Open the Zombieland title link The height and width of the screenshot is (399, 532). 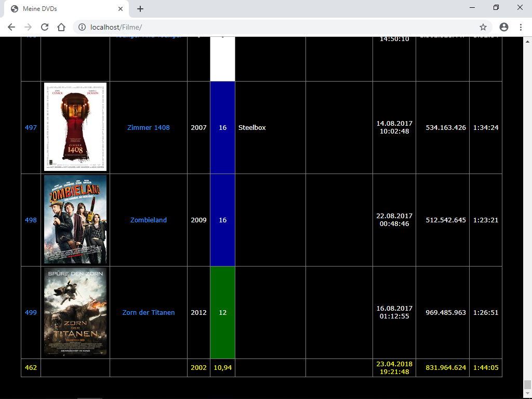pyautogui.click(x=148, y=220)
